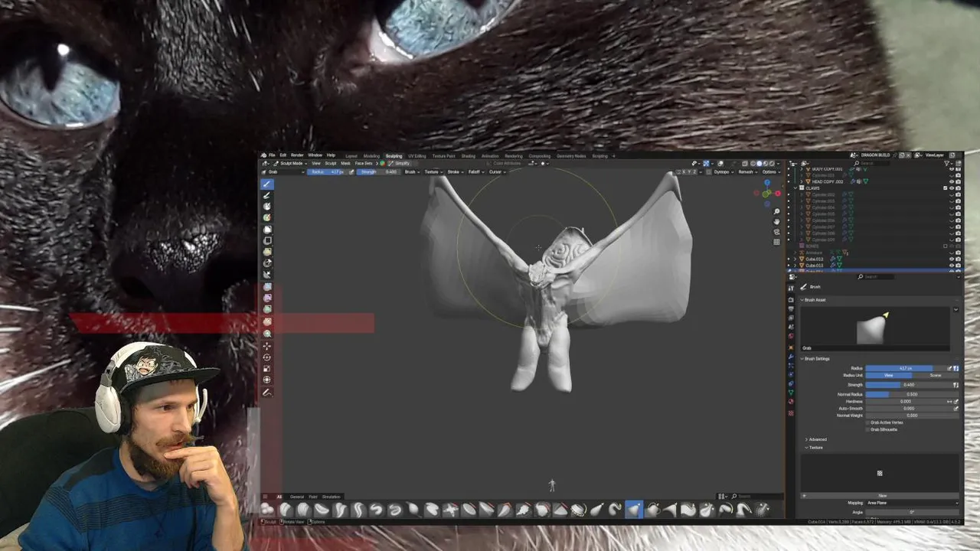Select the Mesh Filter tool

tap(266, 286)
